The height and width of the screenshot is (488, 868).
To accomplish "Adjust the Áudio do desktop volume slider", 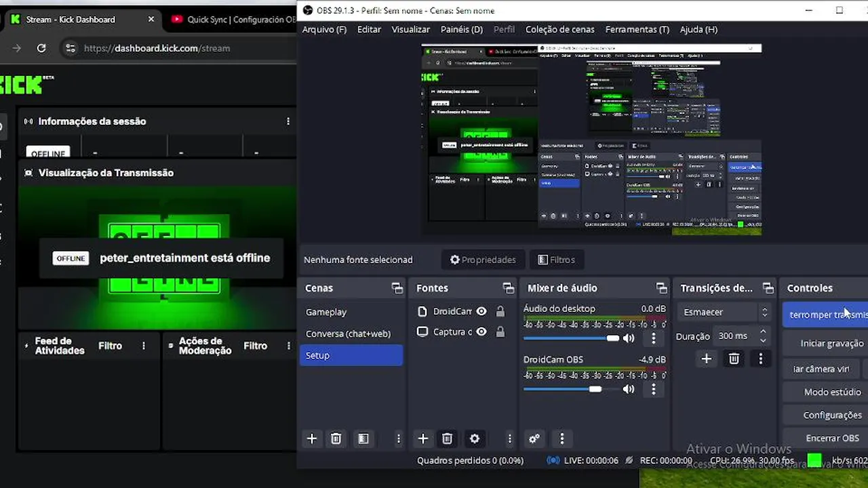I will point(571,338).
